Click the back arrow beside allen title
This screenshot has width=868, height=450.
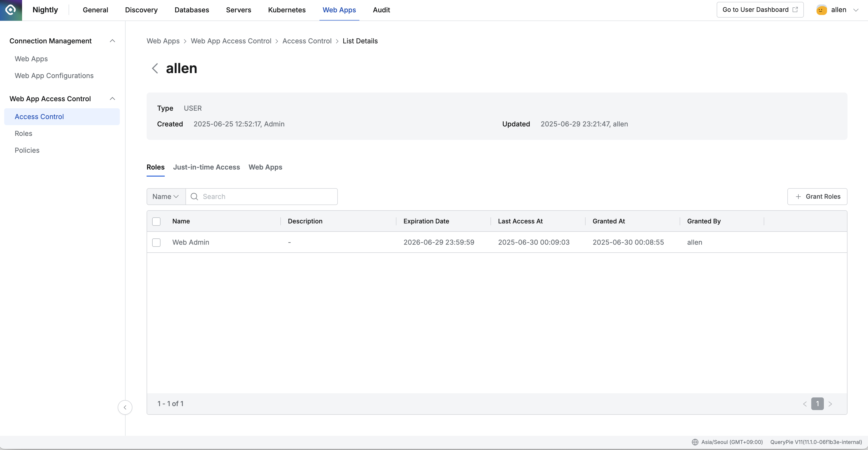[155, 68]
